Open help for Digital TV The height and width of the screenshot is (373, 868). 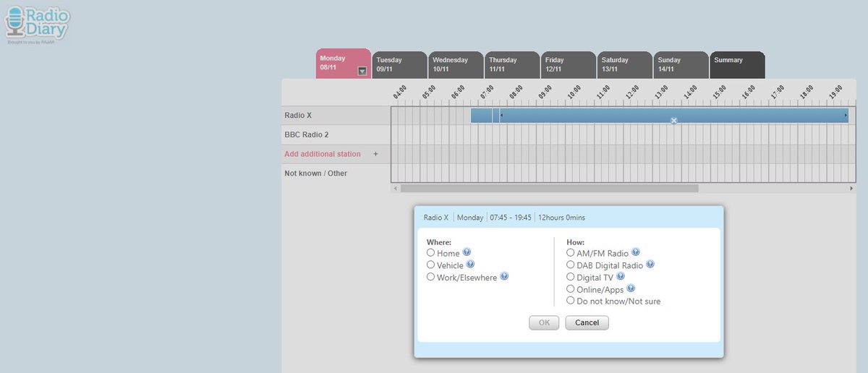620,276
